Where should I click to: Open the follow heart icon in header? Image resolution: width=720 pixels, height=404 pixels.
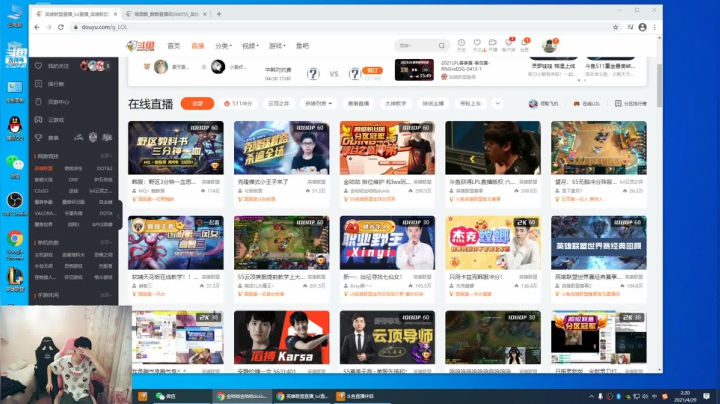(x=478, y=45)
